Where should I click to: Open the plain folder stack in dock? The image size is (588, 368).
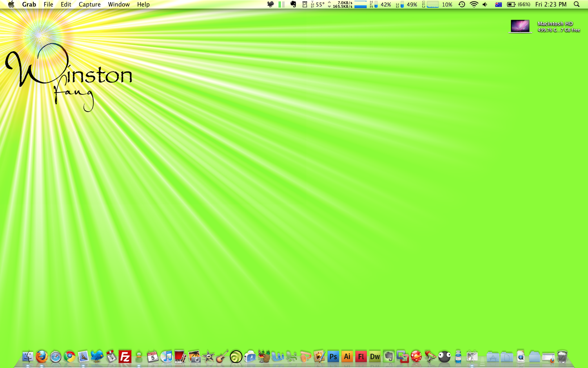point(535,357)
